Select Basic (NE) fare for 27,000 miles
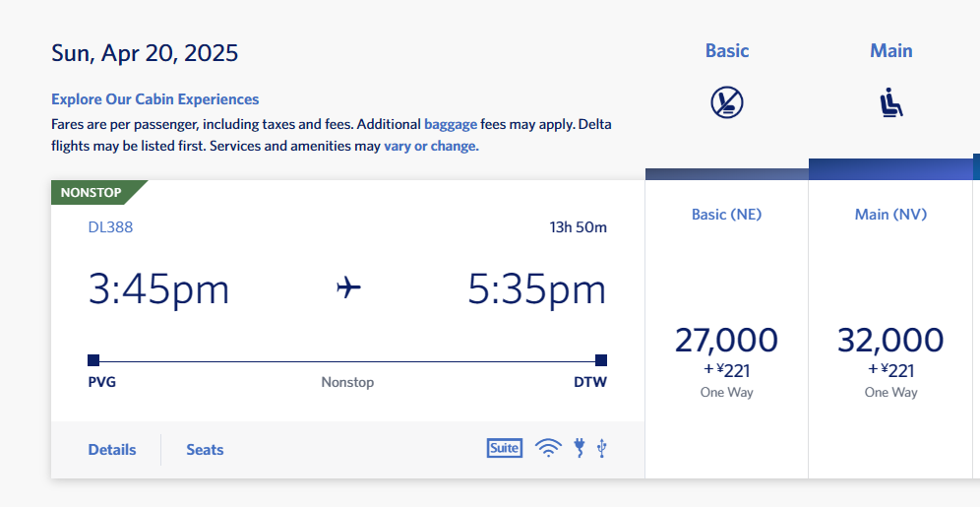Image resolution: width=980 pixels, height=507 pixels. (x=726, y=360)
